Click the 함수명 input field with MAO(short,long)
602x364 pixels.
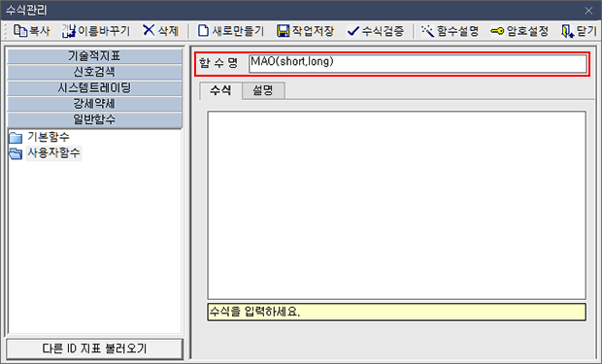pyautogui.click(x=418, y=64)
